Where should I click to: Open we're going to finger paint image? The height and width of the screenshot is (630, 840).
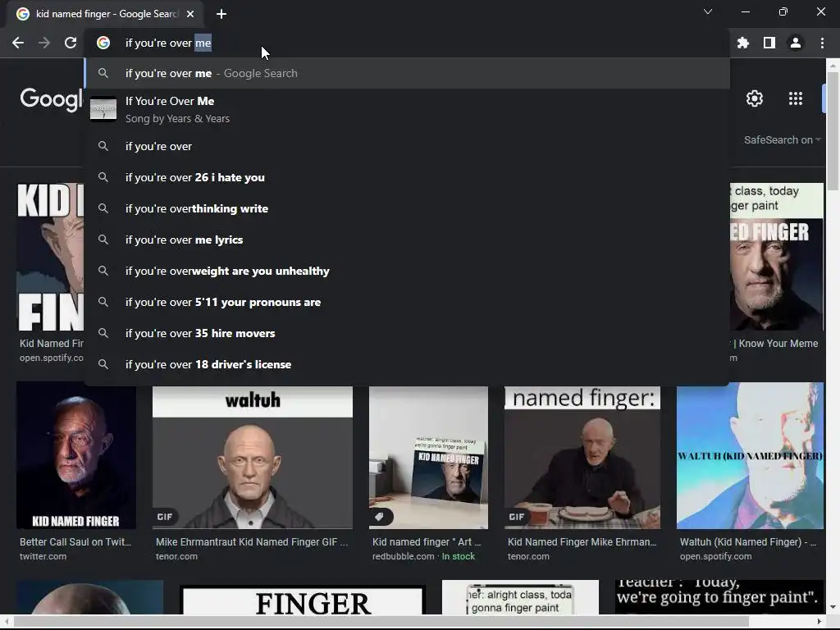pyautogui.click(x=719, y=597)
